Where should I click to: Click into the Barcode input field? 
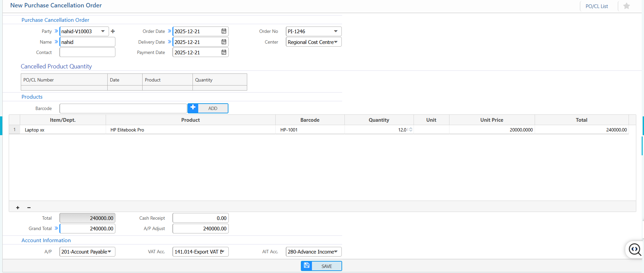123,108
